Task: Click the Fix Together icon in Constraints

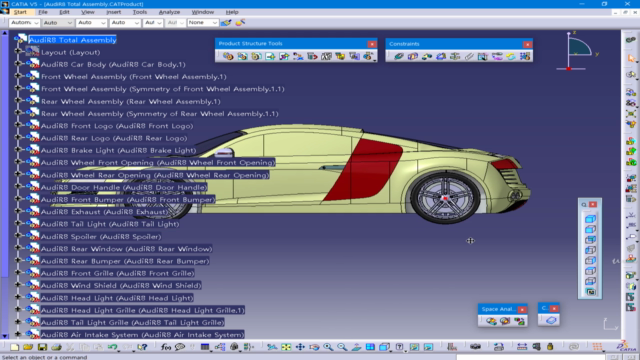Action: tap(469, 56)
